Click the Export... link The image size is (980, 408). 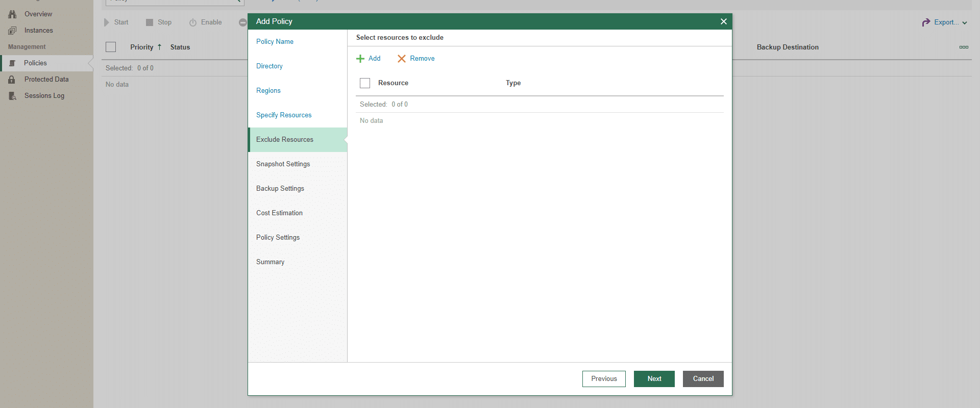point(946,22)
